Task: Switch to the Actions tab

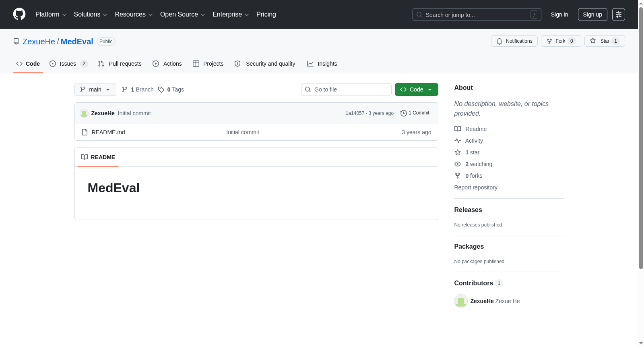Action: point(167,64)
